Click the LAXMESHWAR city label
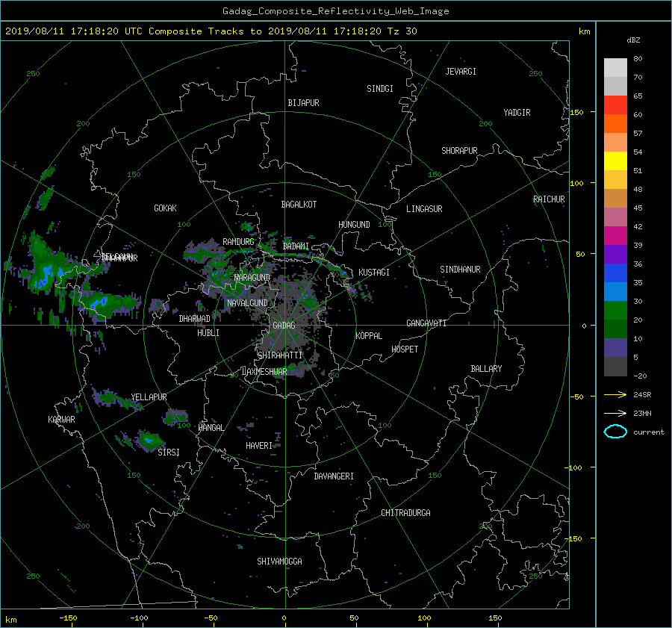The height and width of the screenshot is (628, 672). [264, 372]
